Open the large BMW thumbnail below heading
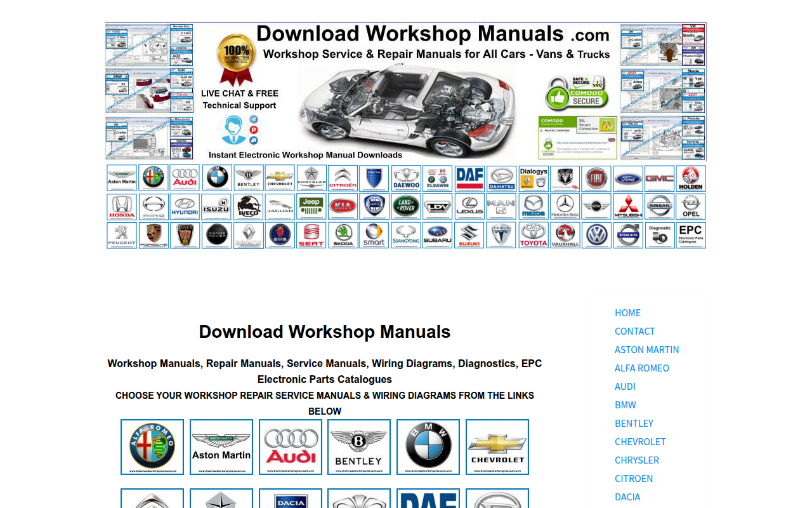This screenshot has width=812, height=508. click(428, 447)
